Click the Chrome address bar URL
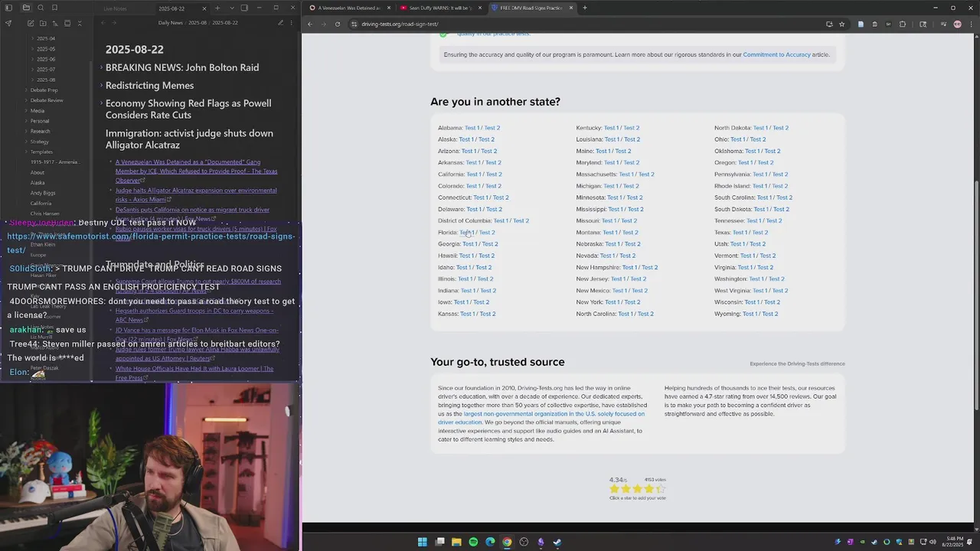The image size is (980, 551). (x=400, y=24)
